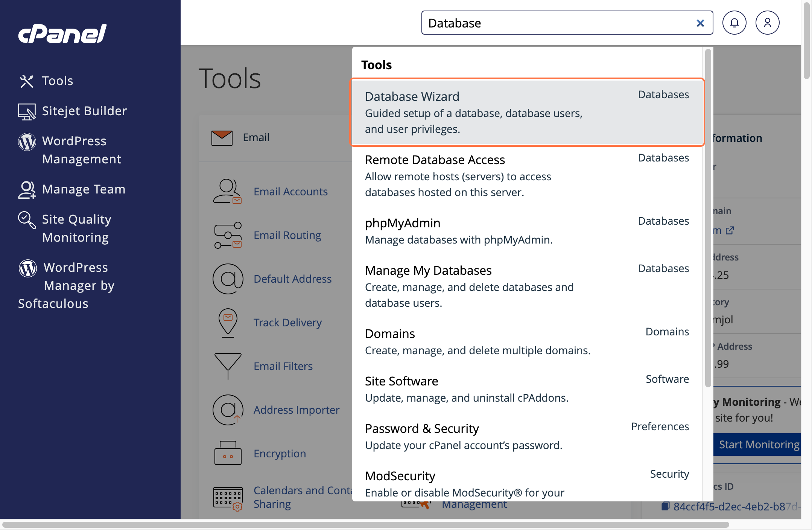Open the Email Accounts link
Viewport: 812px width, 530px height.
(290, 192)
